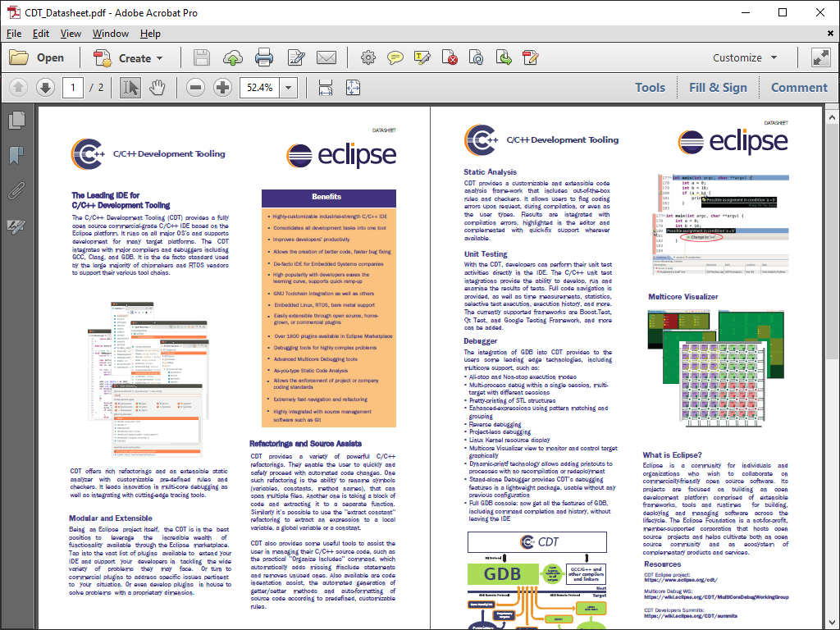This screenshot has height=630, width=840.
Task: Open the File menu
Action: point(14,33)
